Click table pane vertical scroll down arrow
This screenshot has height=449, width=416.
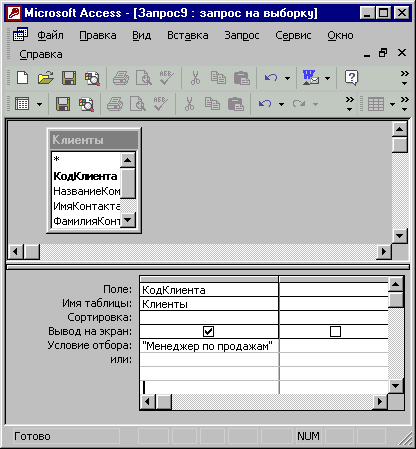coord(399,236)
